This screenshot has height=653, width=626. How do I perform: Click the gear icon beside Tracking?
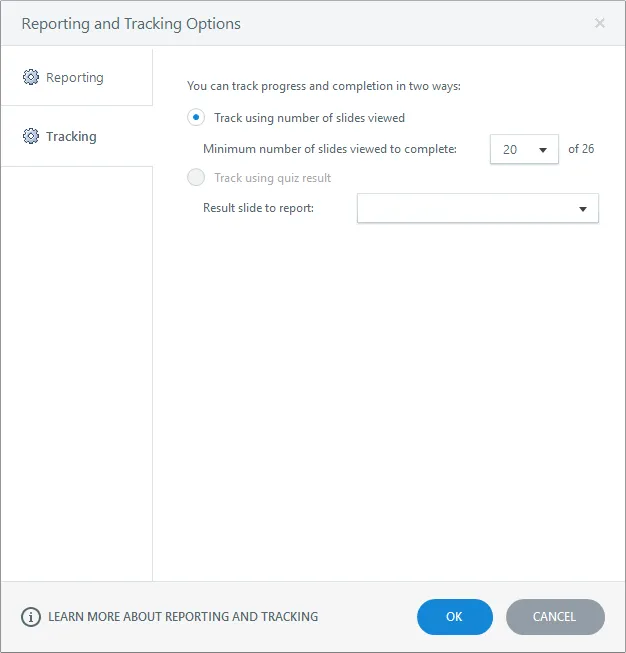point(31,136)
